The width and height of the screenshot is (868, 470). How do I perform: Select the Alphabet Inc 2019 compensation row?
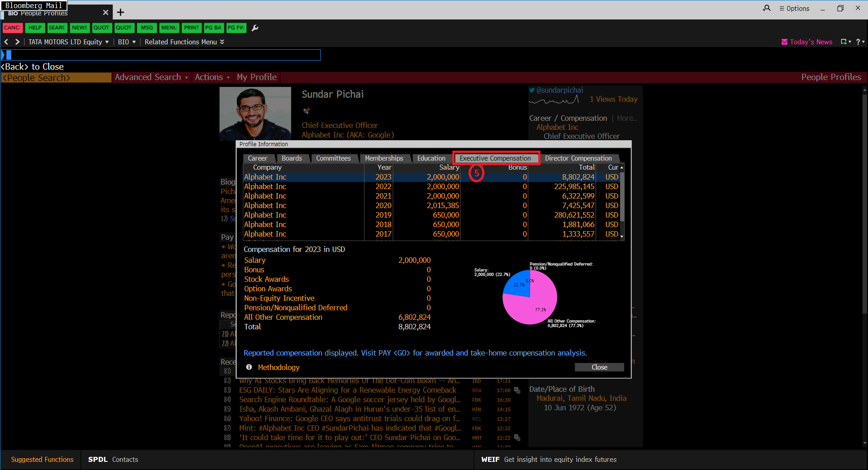431,215
